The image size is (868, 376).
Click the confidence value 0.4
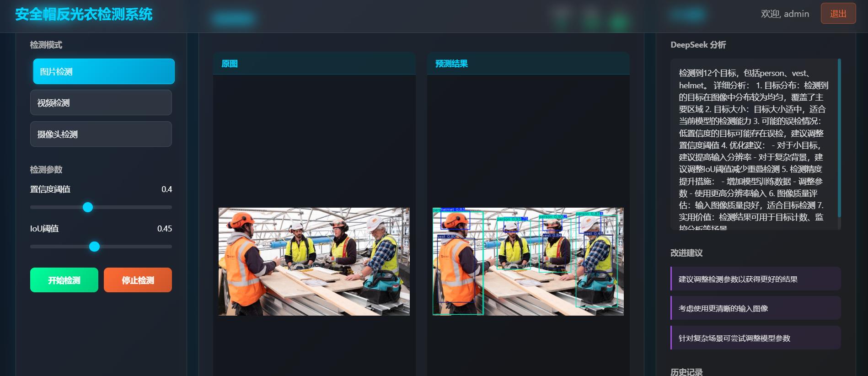(166, 189)
